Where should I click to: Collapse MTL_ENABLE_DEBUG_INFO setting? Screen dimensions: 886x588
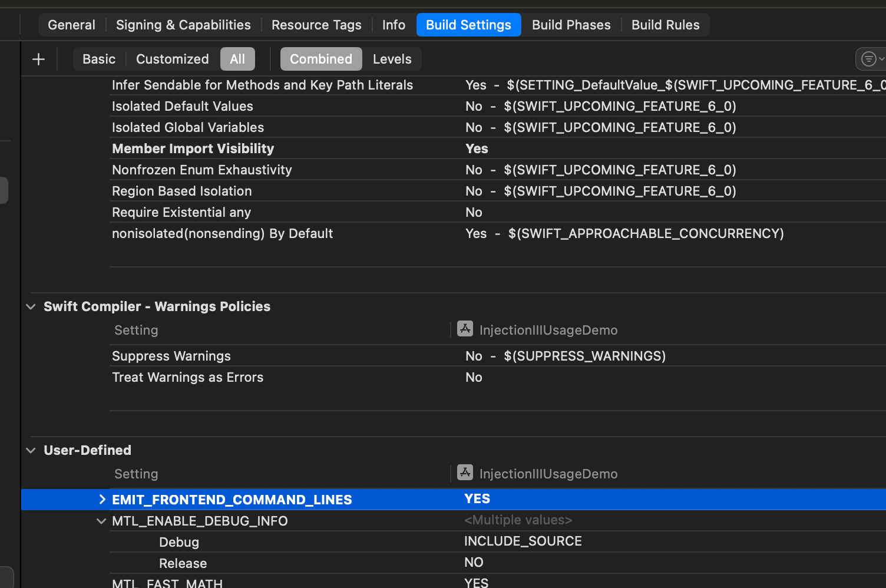point(101,521)
